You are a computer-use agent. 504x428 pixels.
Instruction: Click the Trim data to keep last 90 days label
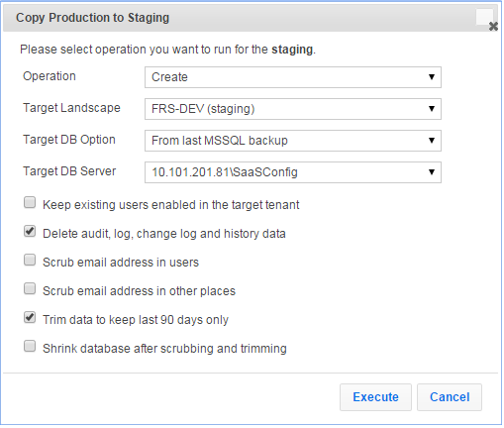tap(136, 320)
